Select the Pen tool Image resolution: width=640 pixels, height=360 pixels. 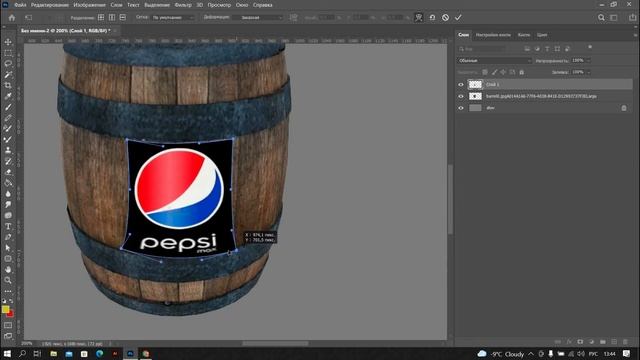[8, 237]
